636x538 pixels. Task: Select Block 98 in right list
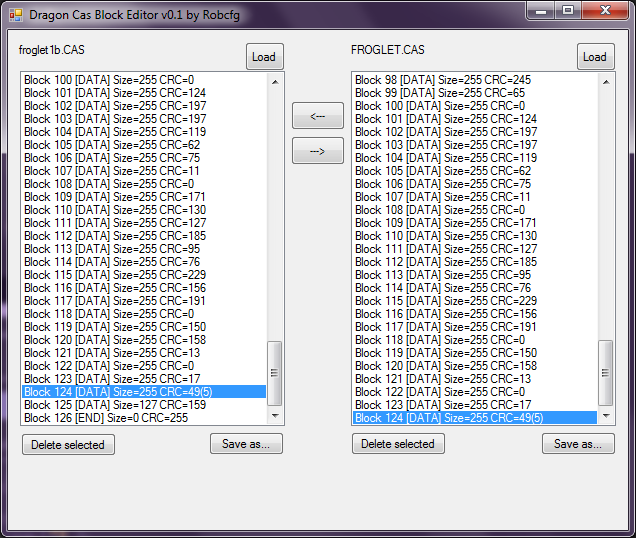(442, 80)
